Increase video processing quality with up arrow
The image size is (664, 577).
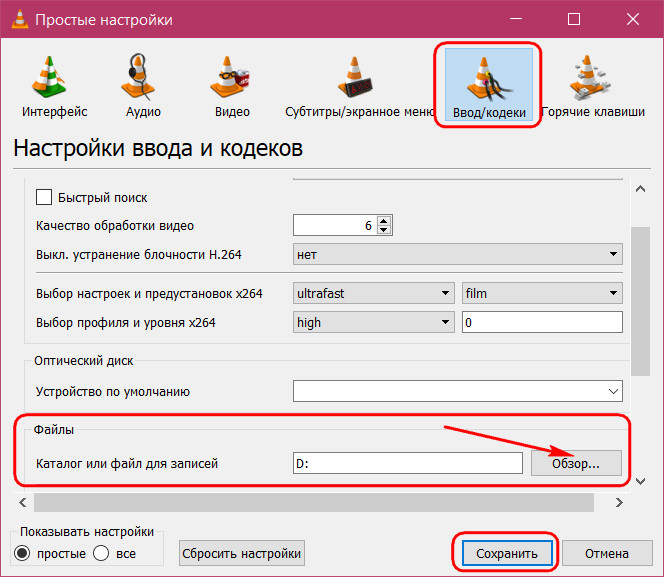click(x=384, y=221)
